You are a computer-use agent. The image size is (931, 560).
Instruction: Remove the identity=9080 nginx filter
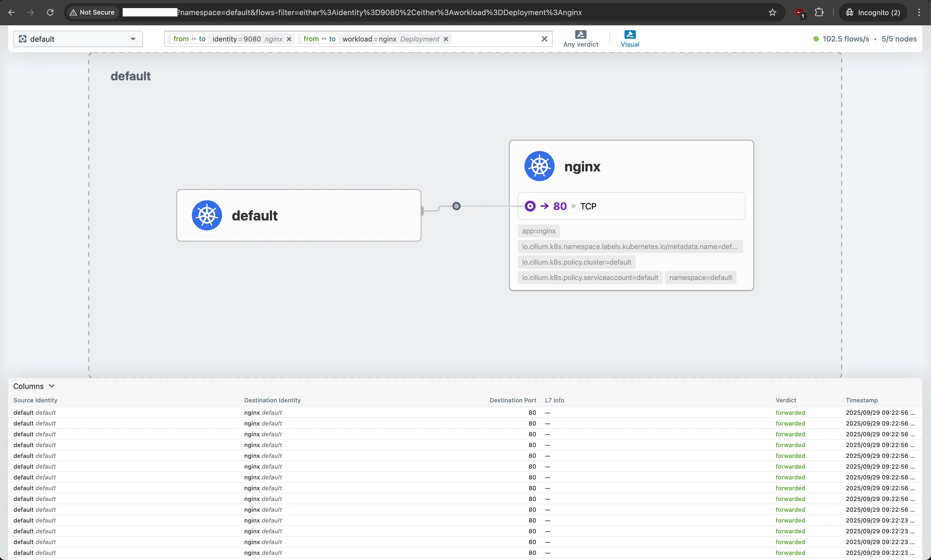click(x=289, y=39)
